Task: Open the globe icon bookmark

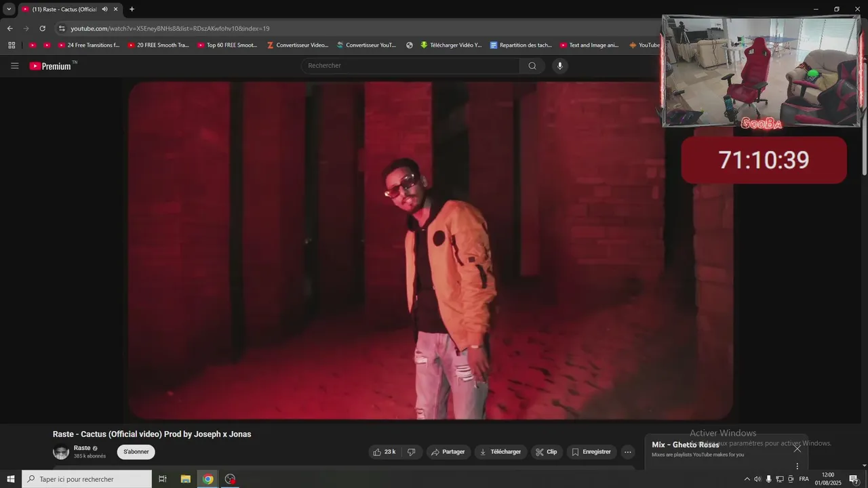Action: (x=410, y=45)
